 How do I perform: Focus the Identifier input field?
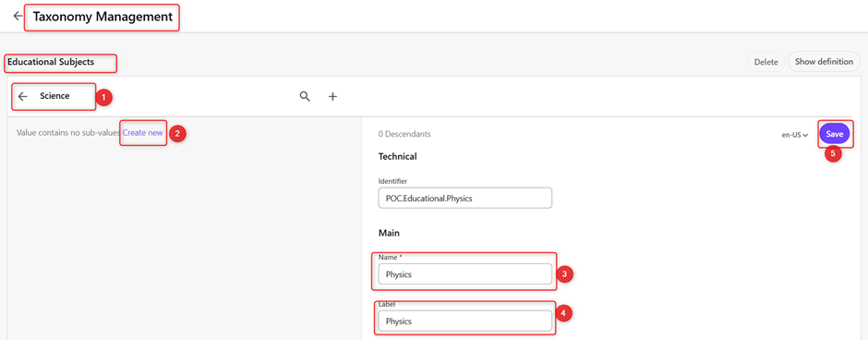coord(465,199)
